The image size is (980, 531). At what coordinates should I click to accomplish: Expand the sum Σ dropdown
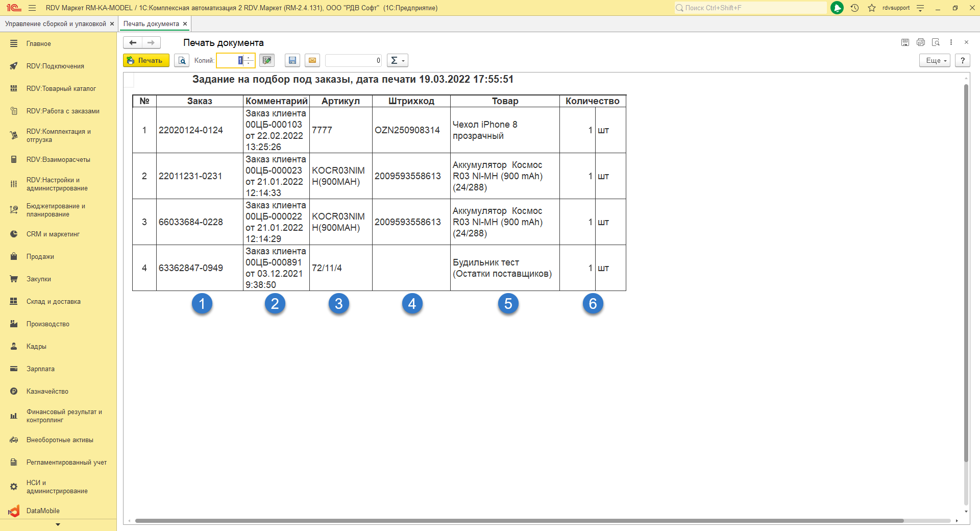click(397, 60)
